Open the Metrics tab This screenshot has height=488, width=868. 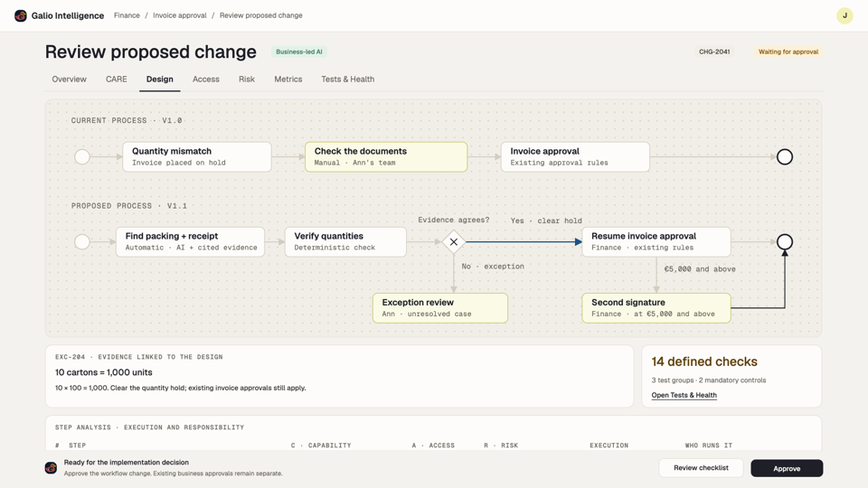click(288, 80)
